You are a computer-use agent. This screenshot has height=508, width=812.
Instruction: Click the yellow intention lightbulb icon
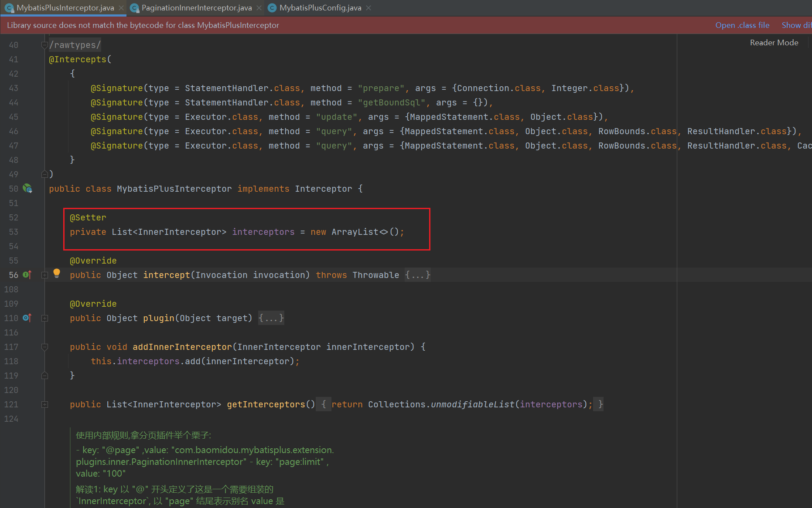point(57,273)
